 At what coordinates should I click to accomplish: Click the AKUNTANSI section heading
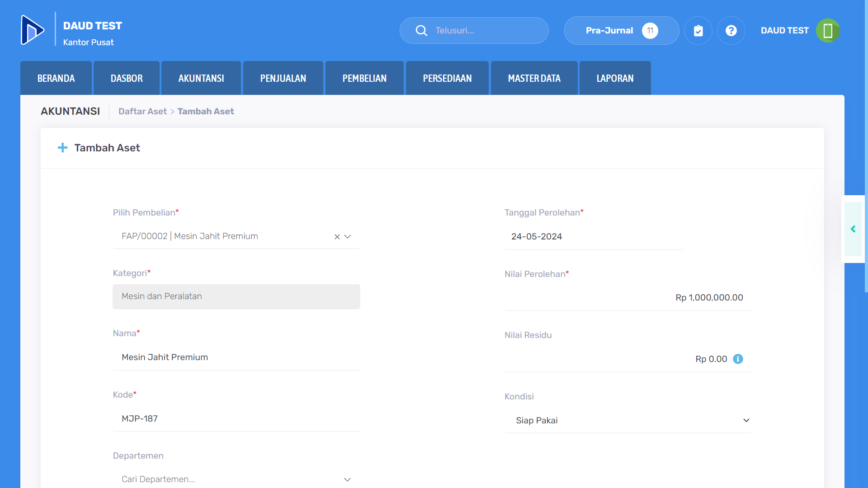pos(70,111)
